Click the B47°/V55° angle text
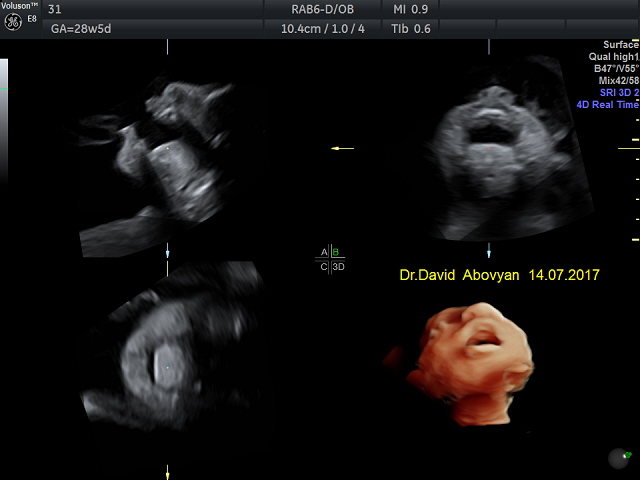640x480 pixels. (616, 69)
